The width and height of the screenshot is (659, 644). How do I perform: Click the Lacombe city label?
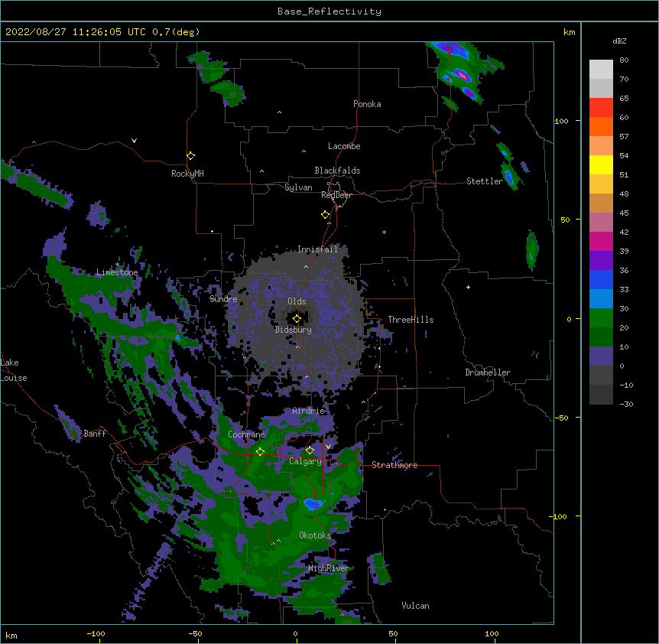tap(344, 146)
